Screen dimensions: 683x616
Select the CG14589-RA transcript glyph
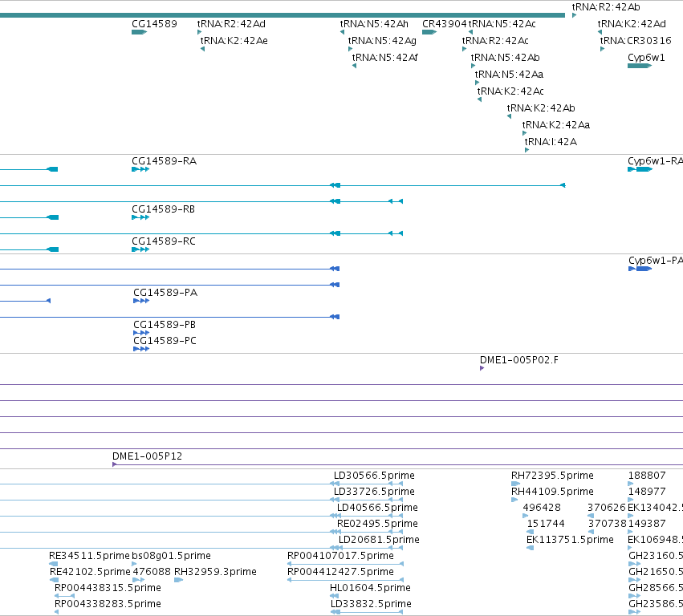(140, 169)
